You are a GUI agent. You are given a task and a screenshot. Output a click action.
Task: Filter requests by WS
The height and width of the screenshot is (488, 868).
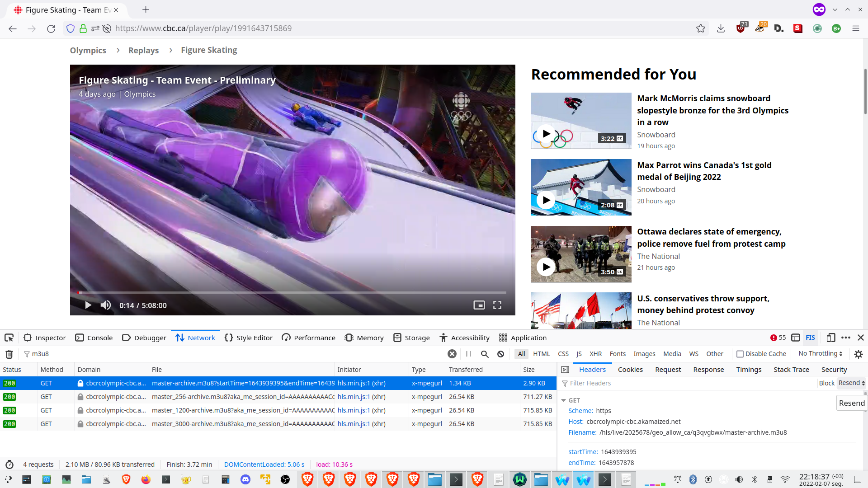pyautogui.click(x=694, y=354)
